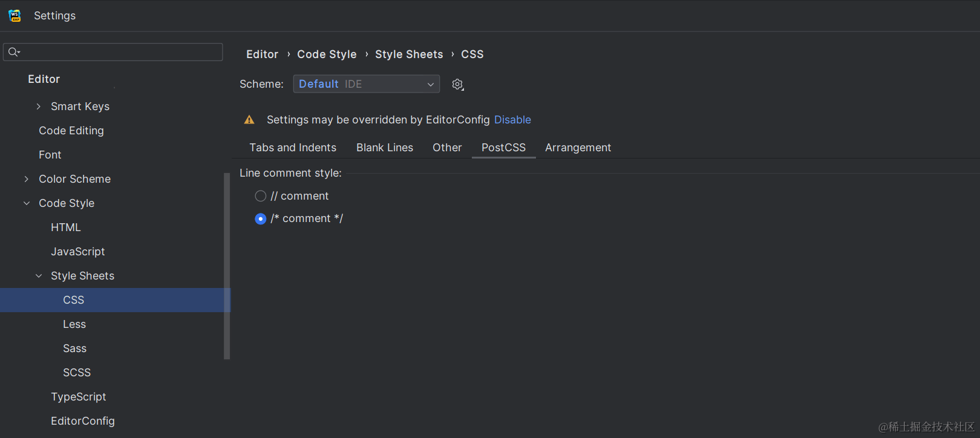Click Code Style in the breadcrumb

(327, 54)
